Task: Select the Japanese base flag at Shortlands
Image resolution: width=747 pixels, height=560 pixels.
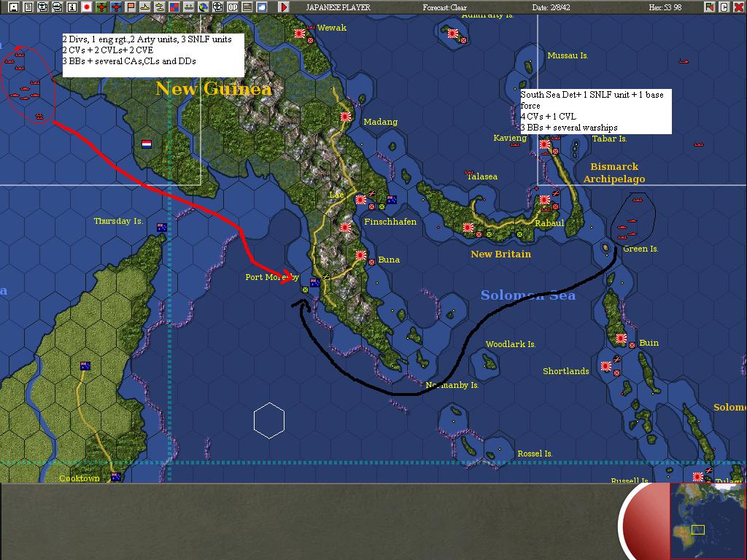Action: click(606, 366)
